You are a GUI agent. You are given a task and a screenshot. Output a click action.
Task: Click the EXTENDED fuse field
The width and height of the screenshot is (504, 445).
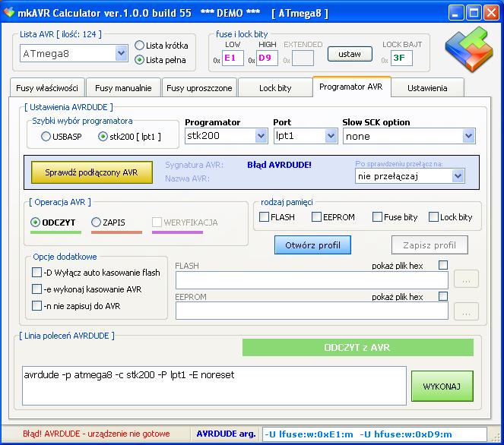(x=303, y=58)
